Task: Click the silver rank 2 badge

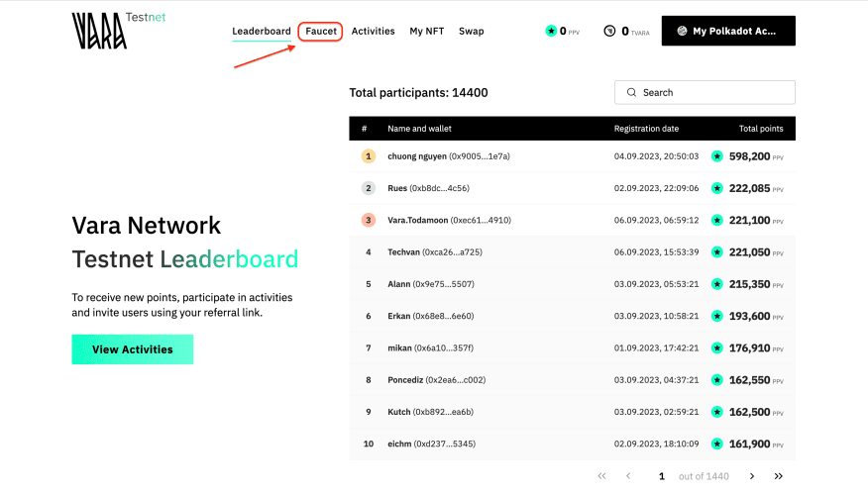Action: [369, 188]
